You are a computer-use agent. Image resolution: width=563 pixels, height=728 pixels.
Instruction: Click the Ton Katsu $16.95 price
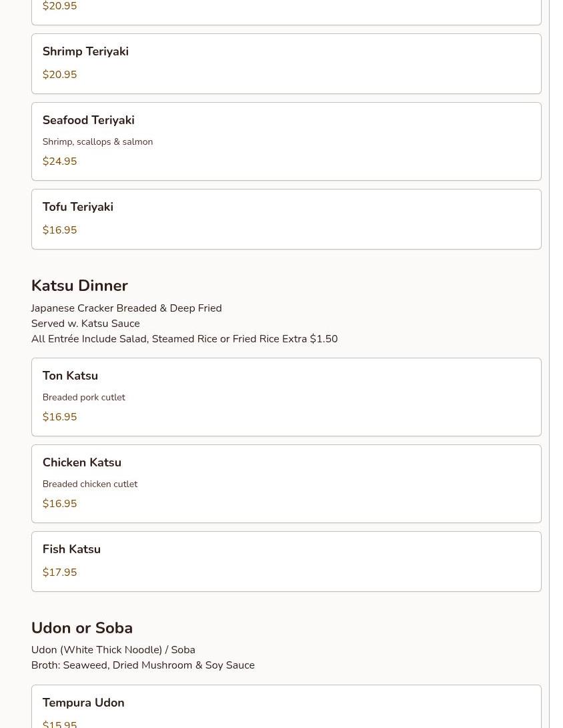pos(59,417)
